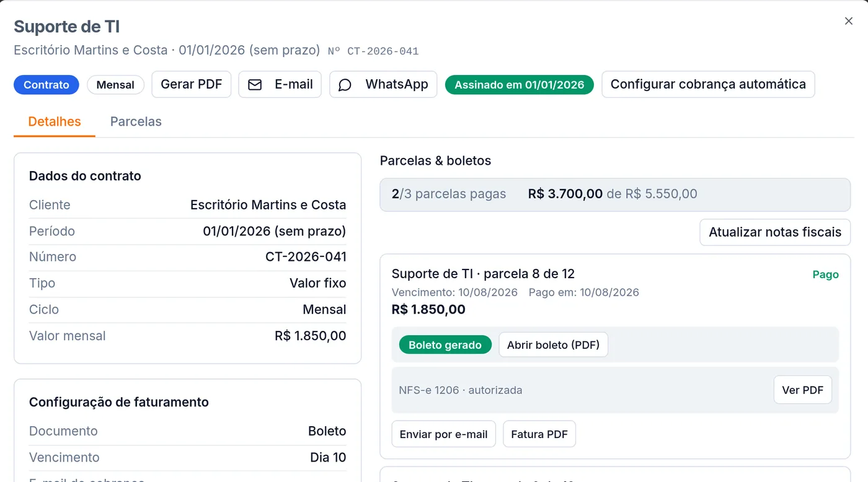
Task: Click 'Configuração de faturamento' heading
Action: (119, 402)
